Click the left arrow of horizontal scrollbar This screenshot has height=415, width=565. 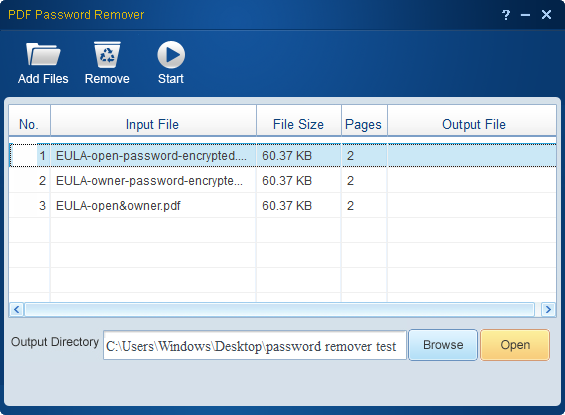[x=17, y=309]
